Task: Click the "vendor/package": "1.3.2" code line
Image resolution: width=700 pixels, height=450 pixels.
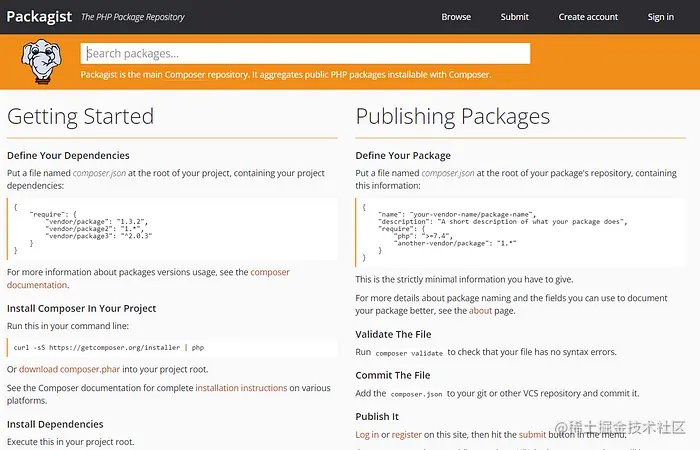Action: [96, 221]
